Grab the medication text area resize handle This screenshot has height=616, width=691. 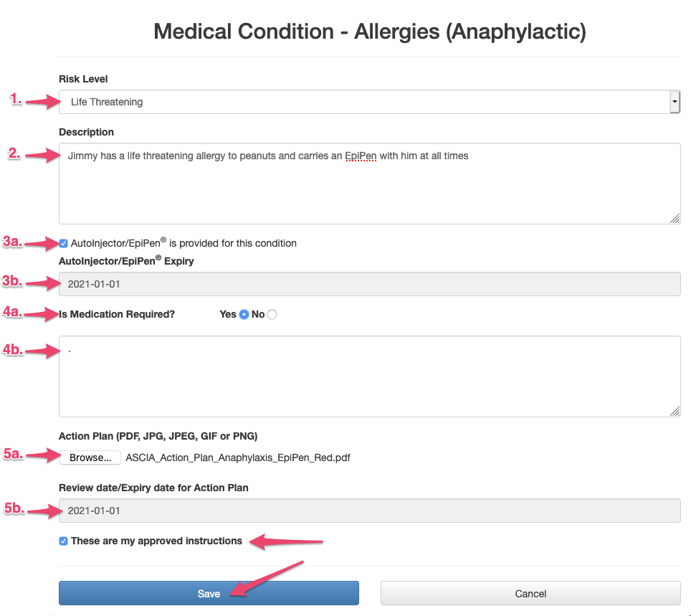(x=675, y=411)
